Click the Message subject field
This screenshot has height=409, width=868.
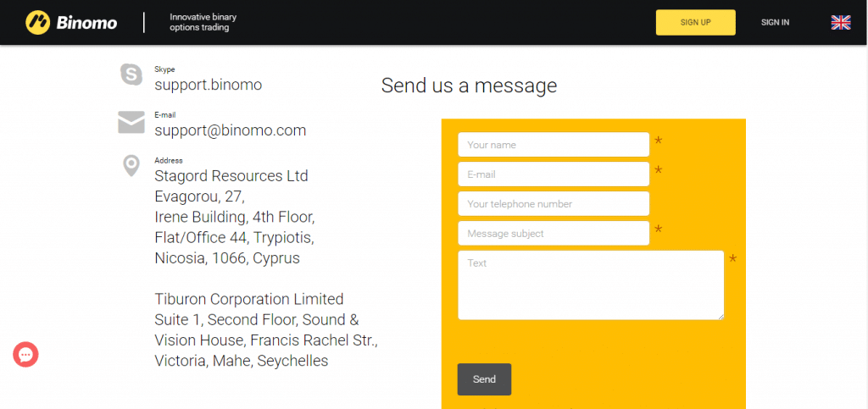point(554,233)
